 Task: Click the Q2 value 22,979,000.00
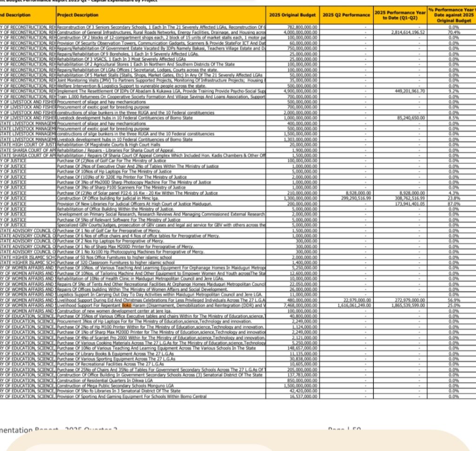(x=357, y=300)
